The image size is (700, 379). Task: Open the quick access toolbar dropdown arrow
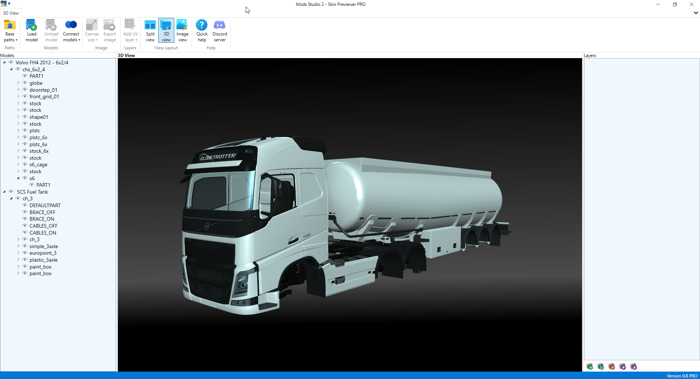(x=9, y=4)
